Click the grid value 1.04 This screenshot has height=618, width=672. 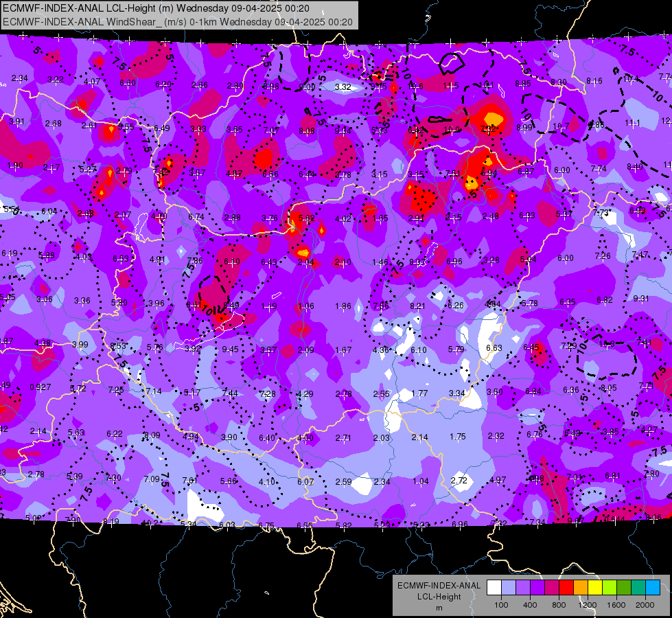coord(420,481)
